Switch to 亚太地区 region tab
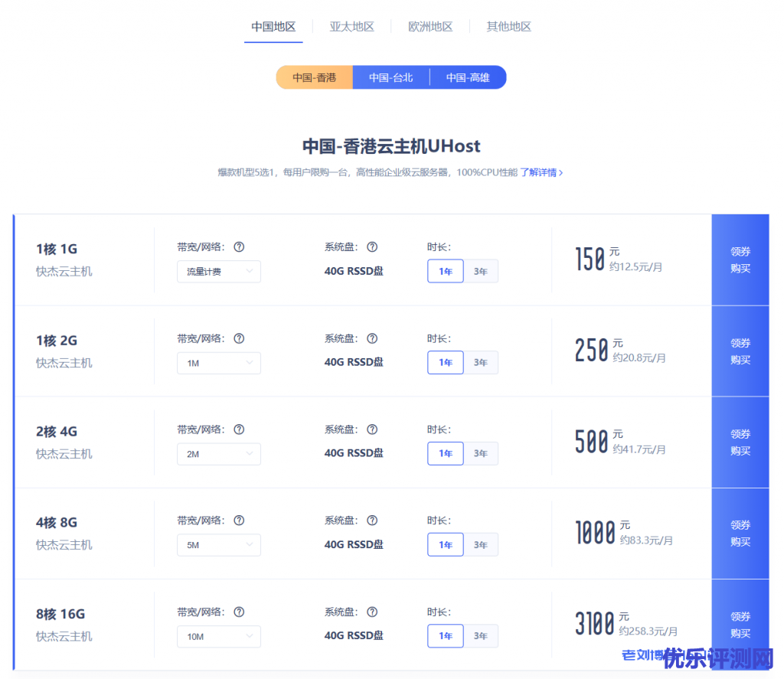Image resolution: width=784 pixels, height=679 pixels. coord(352,27)
